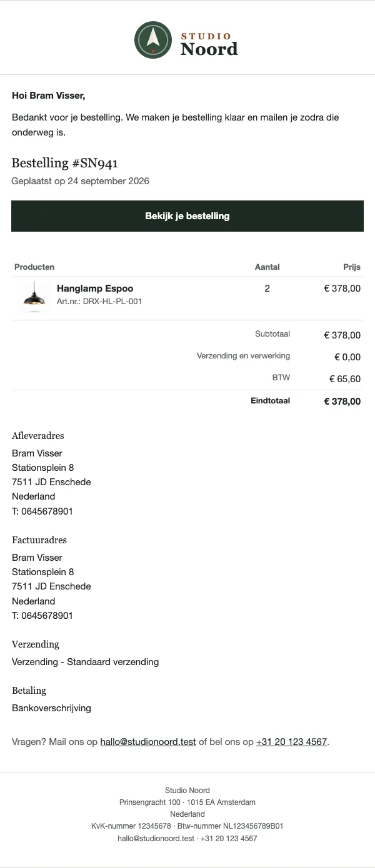Select the Hanglamp Espoo product name

[x=95, y=289]
